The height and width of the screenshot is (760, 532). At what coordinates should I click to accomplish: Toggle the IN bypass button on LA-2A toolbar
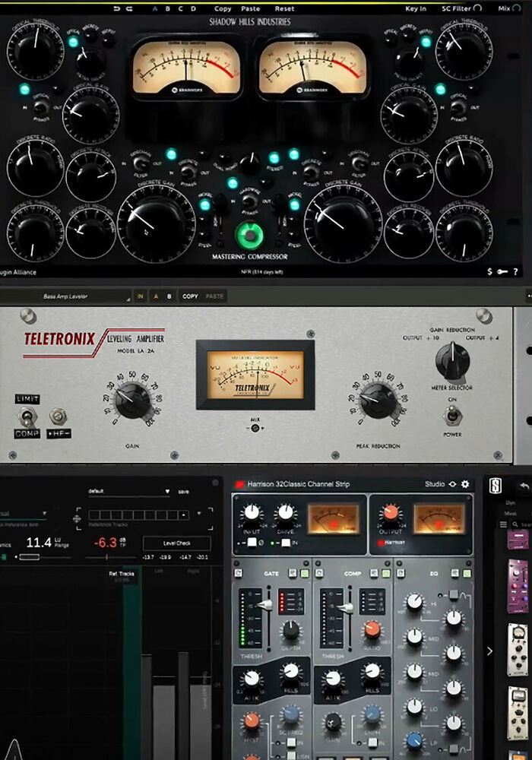pyautogui.click(x=141, y=296)
